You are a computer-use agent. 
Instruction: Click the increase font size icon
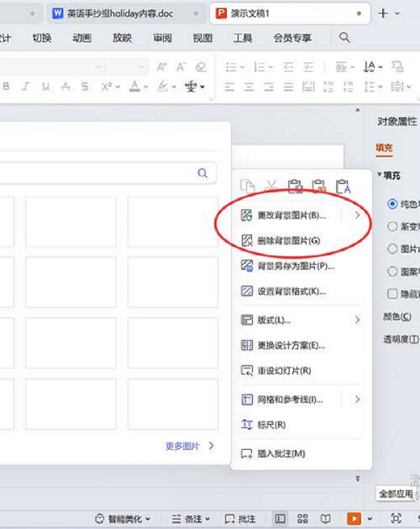click(162, 67)
